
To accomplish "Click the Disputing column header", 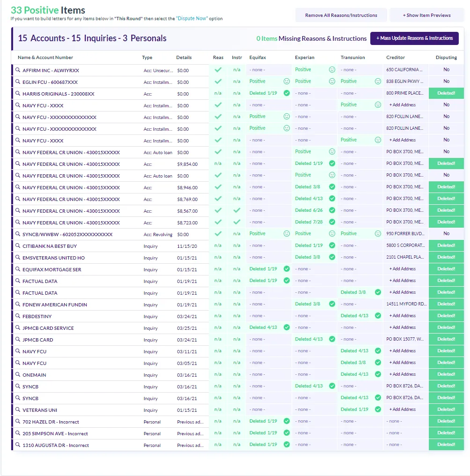I will (x=446, y=57).
